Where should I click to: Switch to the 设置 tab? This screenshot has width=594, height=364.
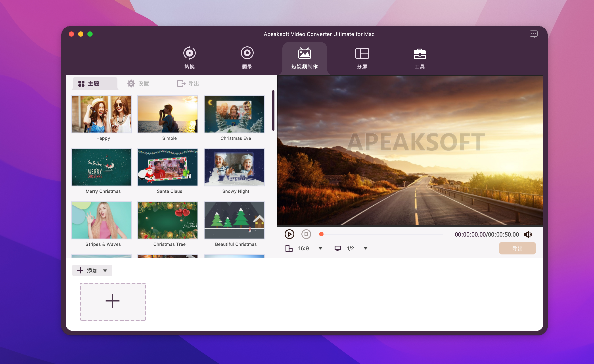pyautogui.click(x=138, y=83)
